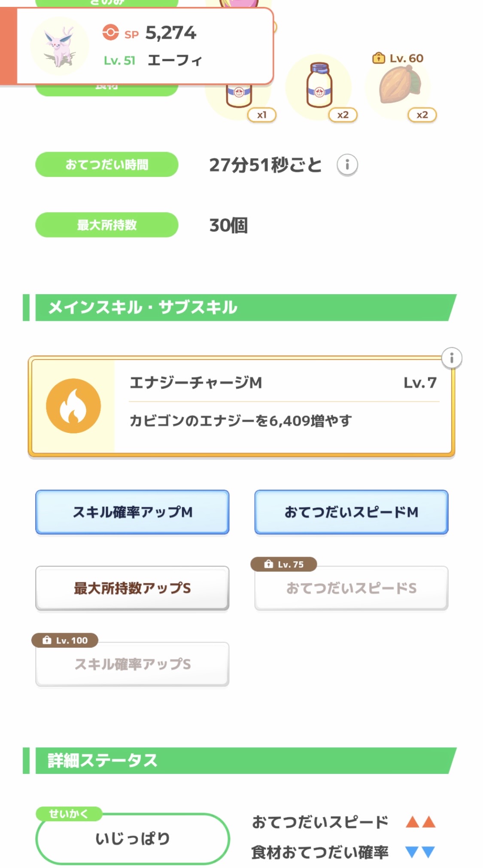Tap the おてつだい時間 green label
483x868 pixels.
click(106, 164)
